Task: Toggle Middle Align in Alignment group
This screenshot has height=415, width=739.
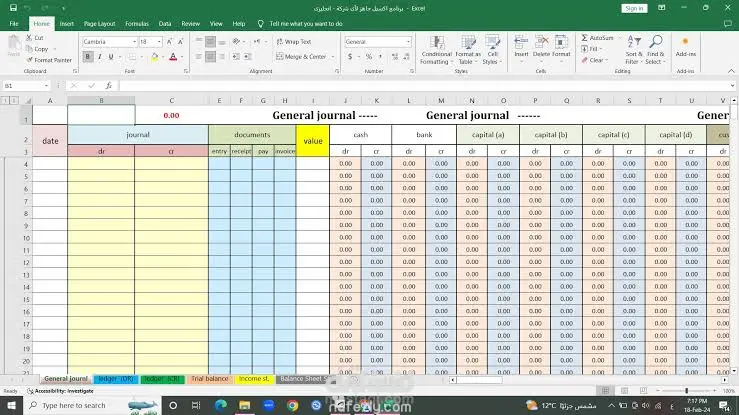Action: [x=210, y=42]
